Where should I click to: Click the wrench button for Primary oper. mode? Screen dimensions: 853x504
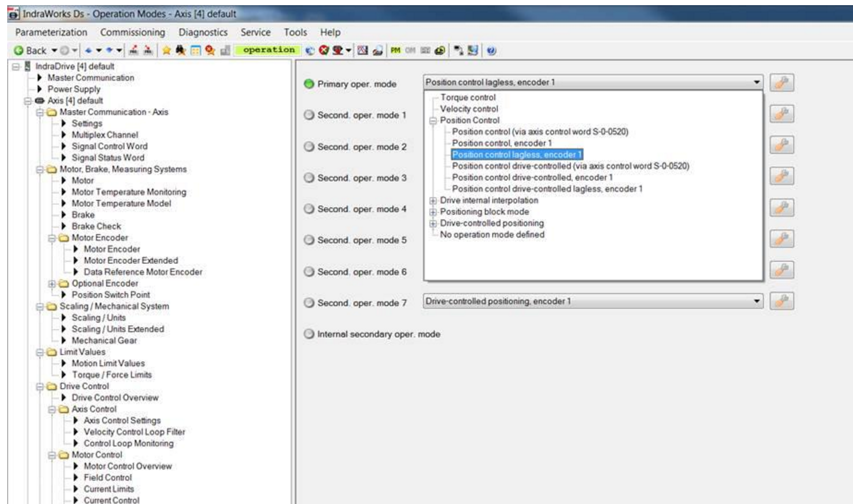pos(782,82)
